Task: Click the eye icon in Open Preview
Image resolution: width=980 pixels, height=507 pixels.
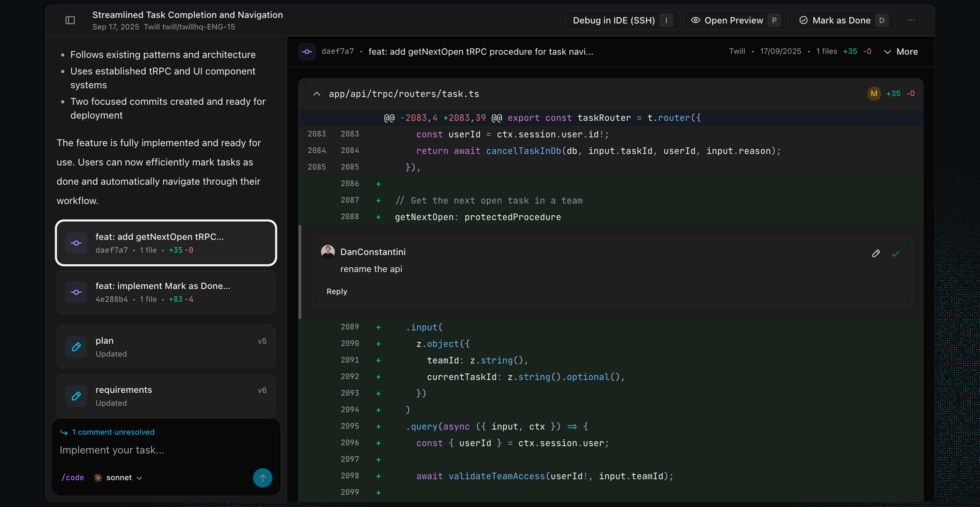Action: tap(695, 20)
